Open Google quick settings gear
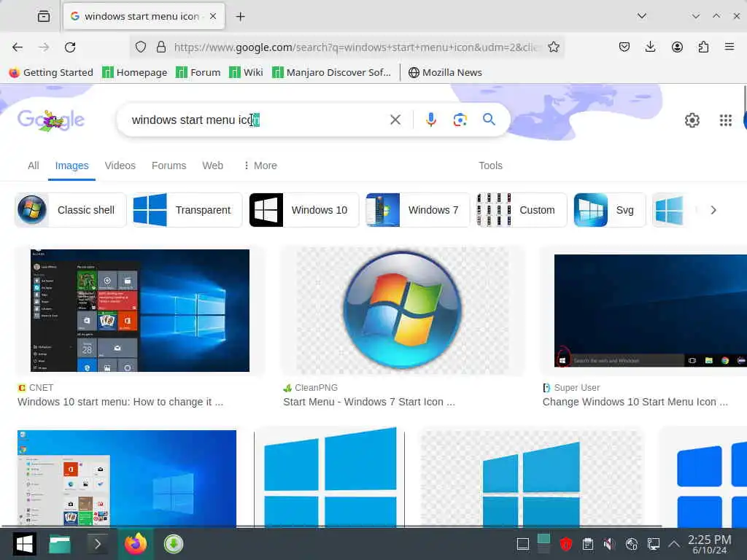Viewport: 747px width, 560px height. point(692,120)
